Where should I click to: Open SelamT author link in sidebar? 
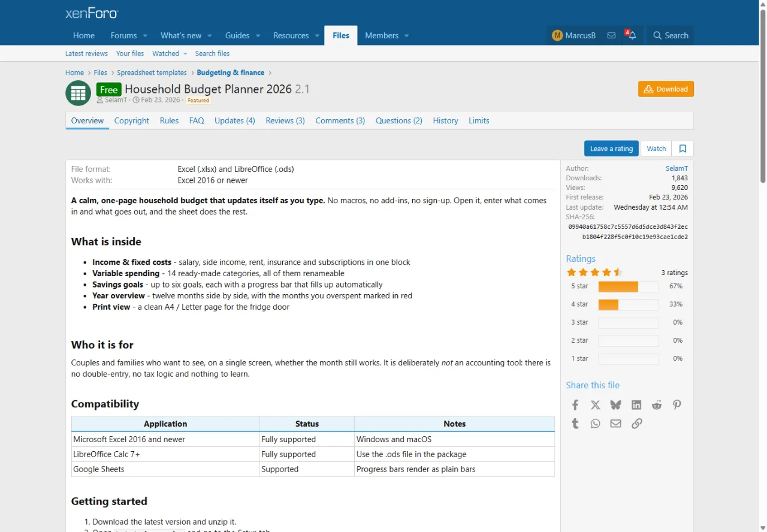point(677,168)
